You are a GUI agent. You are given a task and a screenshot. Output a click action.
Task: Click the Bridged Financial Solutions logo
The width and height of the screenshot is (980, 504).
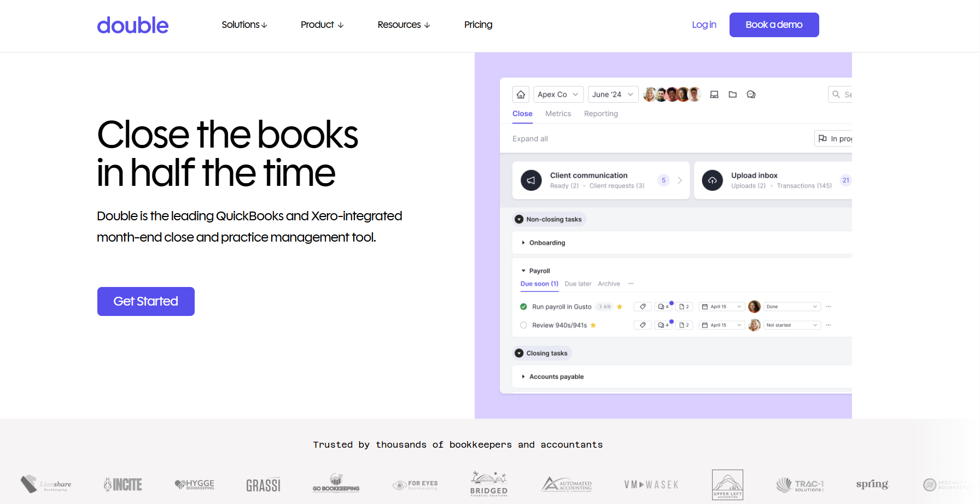[489, 484]
